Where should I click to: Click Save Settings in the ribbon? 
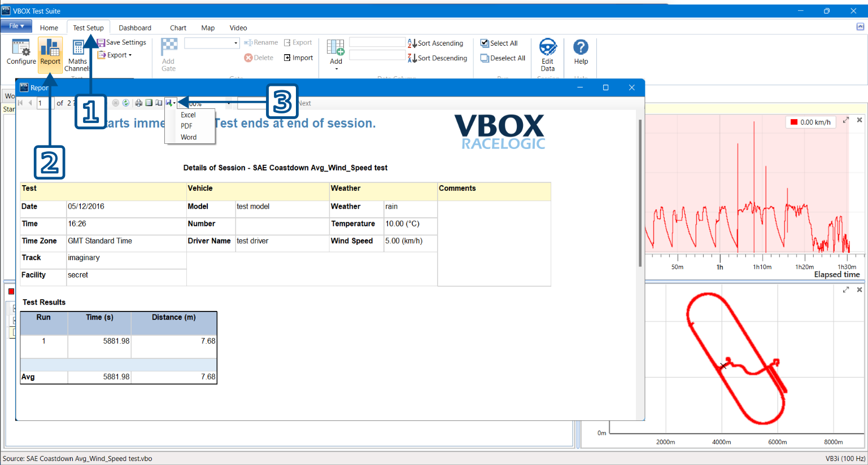121,42
